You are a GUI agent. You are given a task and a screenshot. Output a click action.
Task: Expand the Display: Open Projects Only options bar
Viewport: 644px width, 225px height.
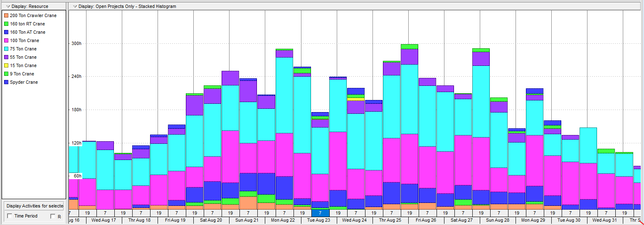click(74, 6)
